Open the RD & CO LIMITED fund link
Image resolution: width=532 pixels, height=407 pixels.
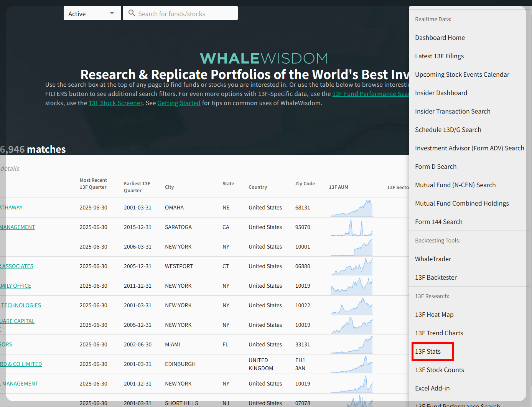pos(21,364)
